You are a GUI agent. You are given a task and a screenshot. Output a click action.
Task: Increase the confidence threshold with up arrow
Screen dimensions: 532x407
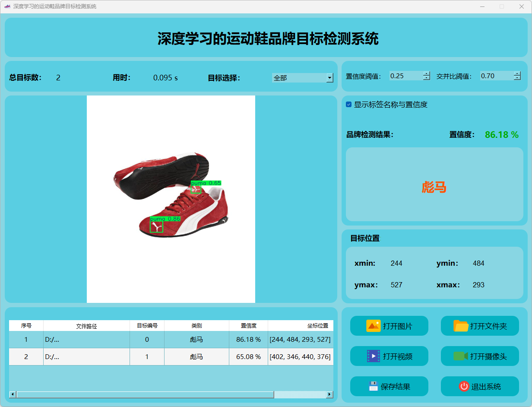click(x=427, y=73)
